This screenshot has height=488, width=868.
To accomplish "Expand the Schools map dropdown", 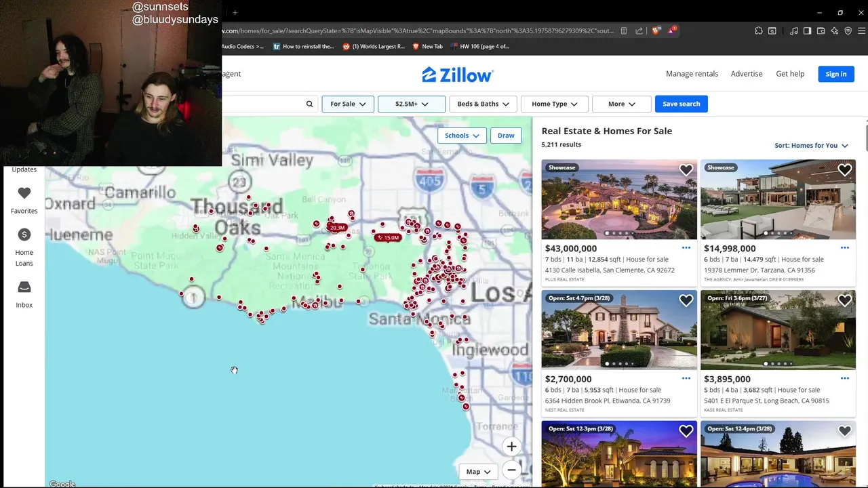I will (462, 136).
